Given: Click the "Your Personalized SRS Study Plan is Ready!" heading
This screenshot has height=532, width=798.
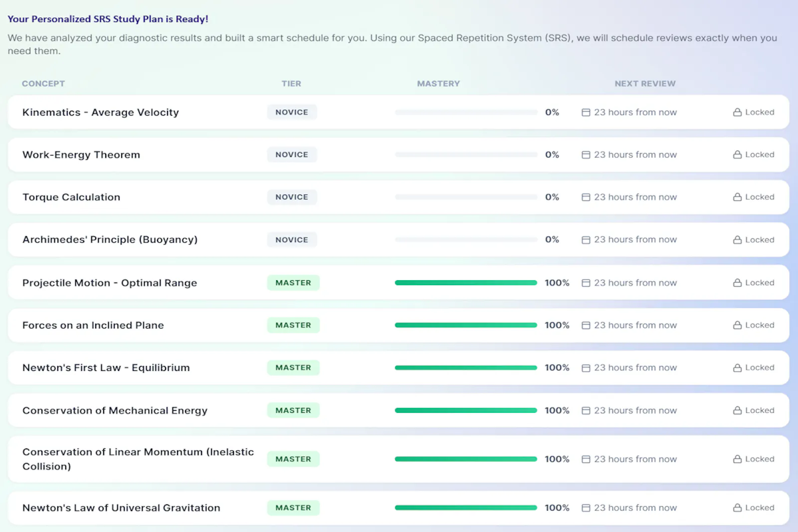Looking at the screenshot, I should [x=108, y=19].
